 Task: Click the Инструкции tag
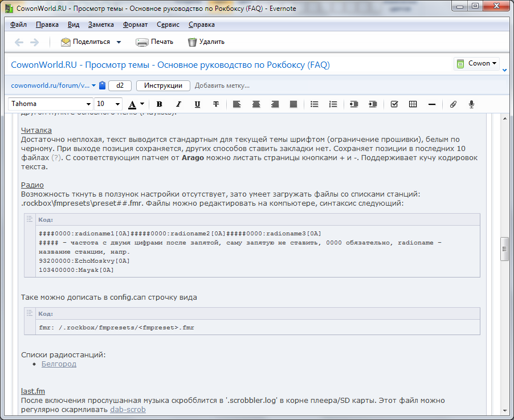click(x=163, y=85)
